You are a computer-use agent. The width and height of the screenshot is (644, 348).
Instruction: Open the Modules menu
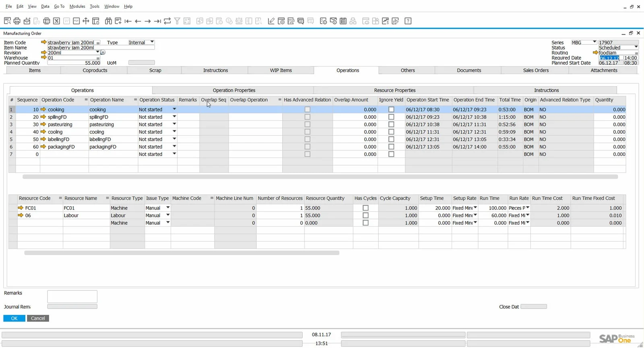tap(77, 6)
